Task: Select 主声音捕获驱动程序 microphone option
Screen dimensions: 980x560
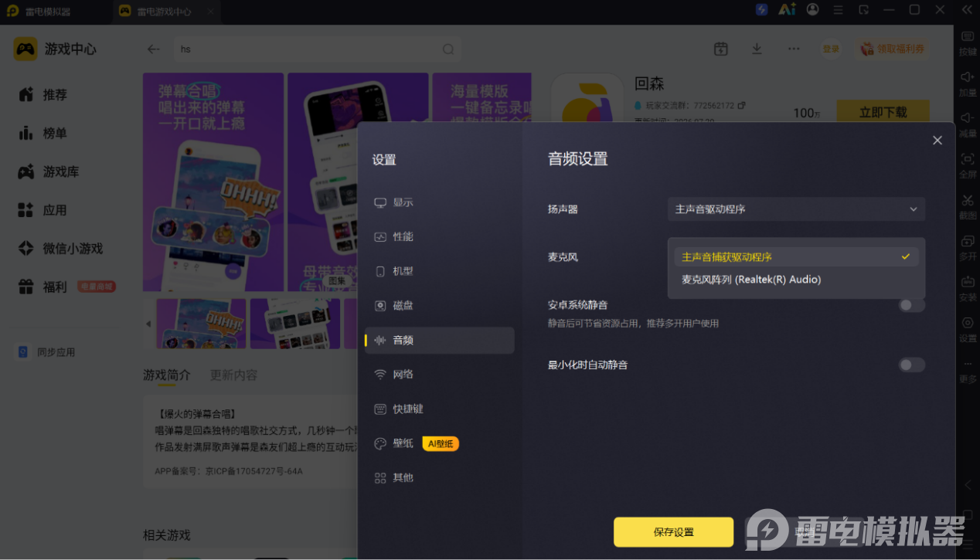Action: coord(796,256)
